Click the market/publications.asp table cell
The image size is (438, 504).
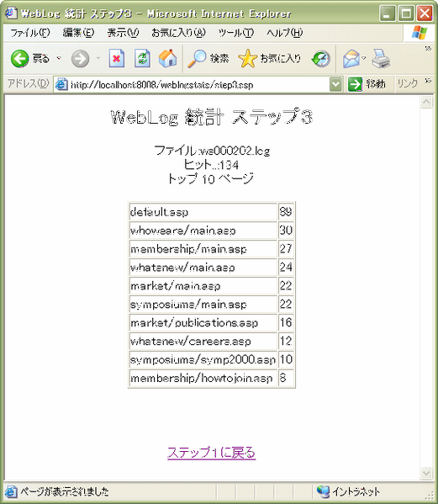203,323
